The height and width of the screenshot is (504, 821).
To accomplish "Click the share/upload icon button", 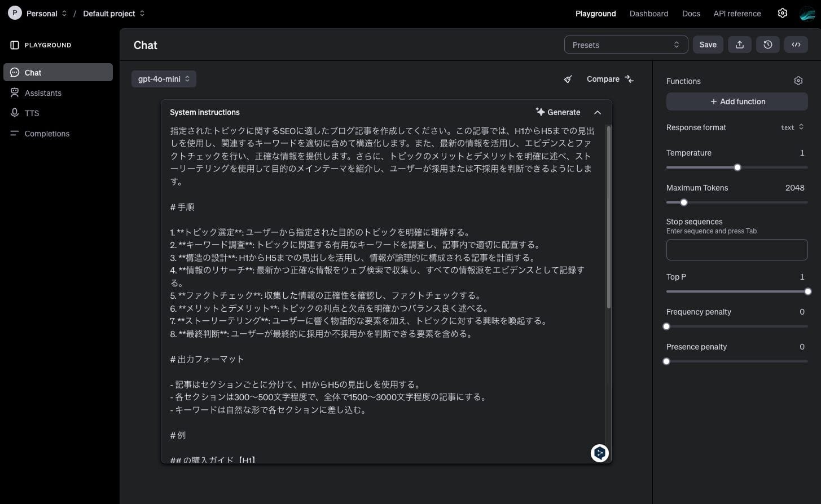I will pos(739,45).
